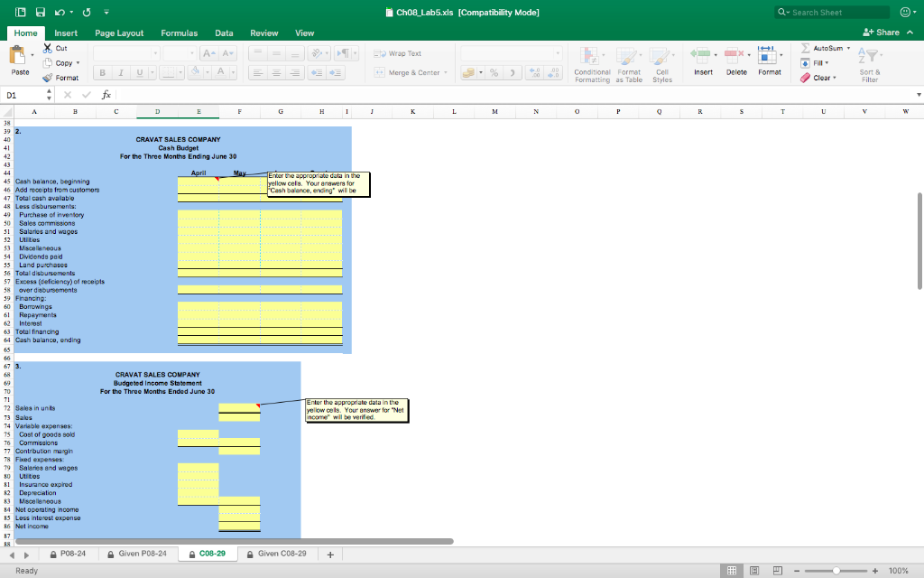Image resolution: width=924 pixels, height=578 pixels.
Task: Apply bold formatting
Action: tap(103, 74)
